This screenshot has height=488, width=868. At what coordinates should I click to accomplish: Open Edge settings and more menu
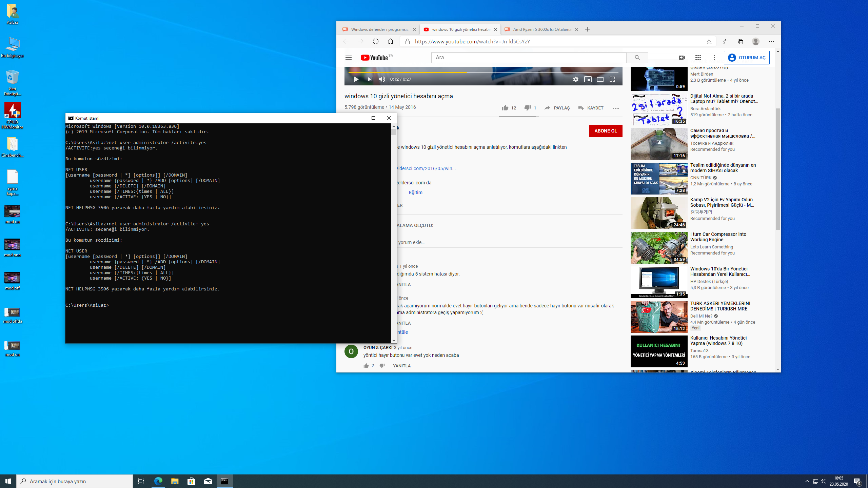coord(771,41)
